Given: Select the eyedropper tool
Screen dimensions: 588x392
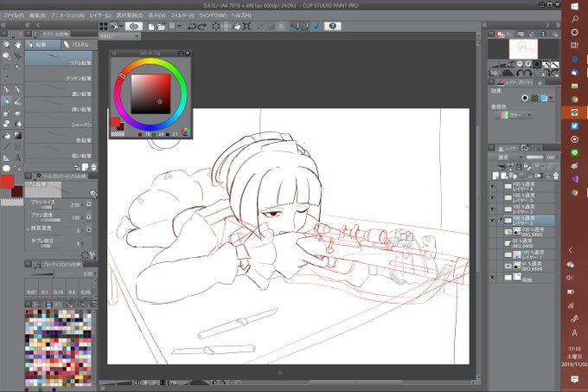Looking at the screenshot, I should (x=6, y=79).
